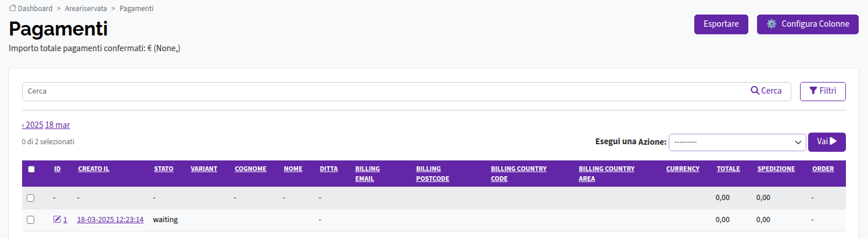This screenshot has height=239, width=868.
Task: Sort by SPEDIZIONE column header
Action: (776, 169)
